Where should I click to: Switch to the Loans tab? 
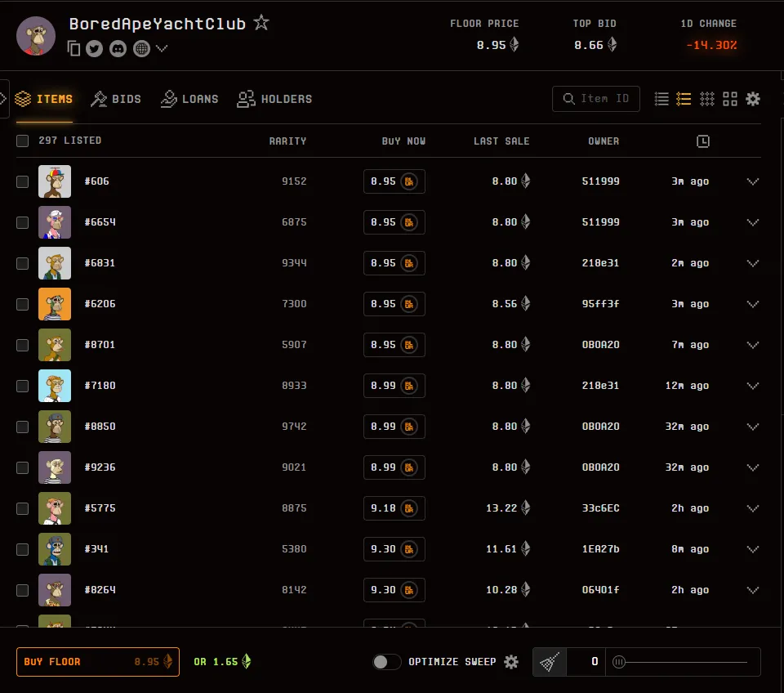point(189,99)
